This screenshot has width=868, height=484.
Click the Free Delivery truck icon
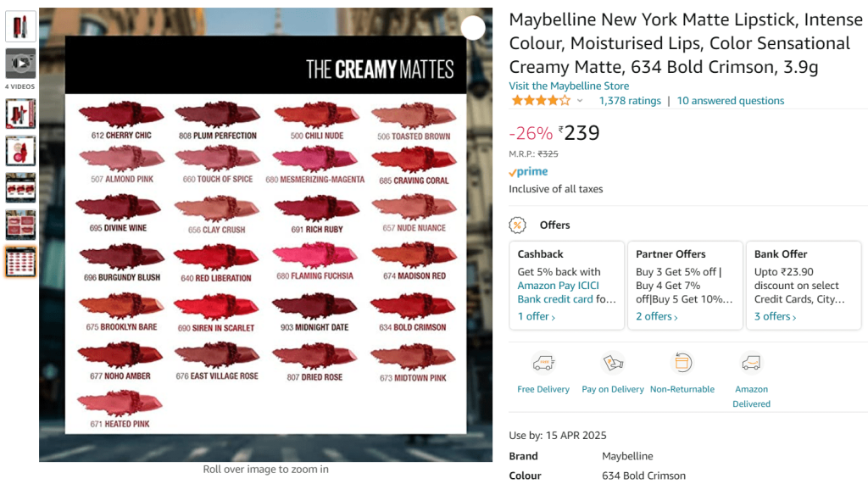[543, 364]
